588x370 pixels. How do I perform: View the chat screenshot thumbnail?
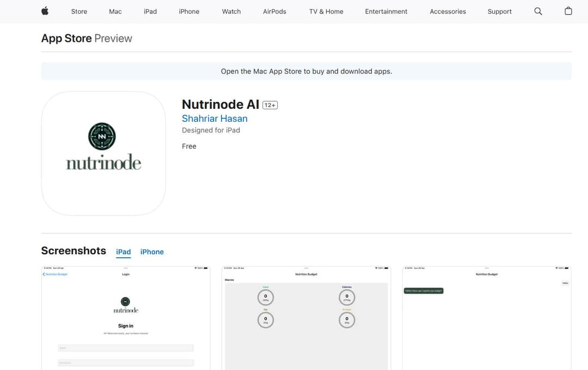[487, 318]
